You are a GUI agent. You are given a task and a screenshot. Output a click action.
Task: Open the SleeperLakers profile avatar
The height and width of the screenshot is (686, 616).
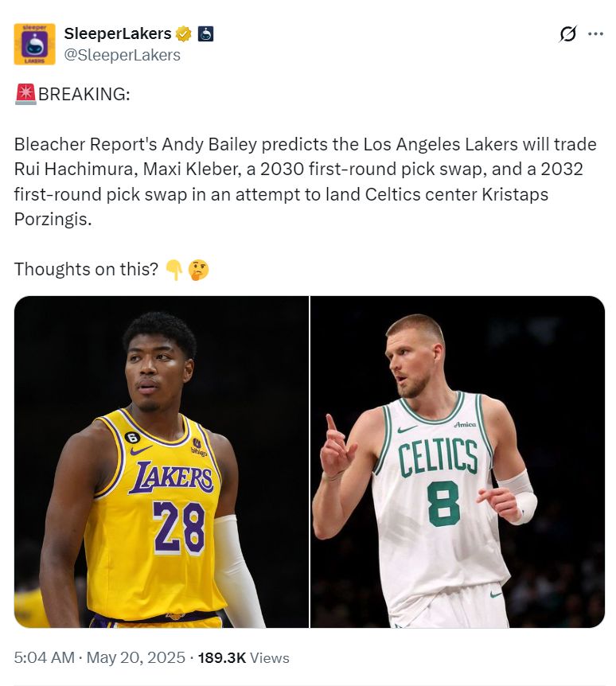(34, 44)
